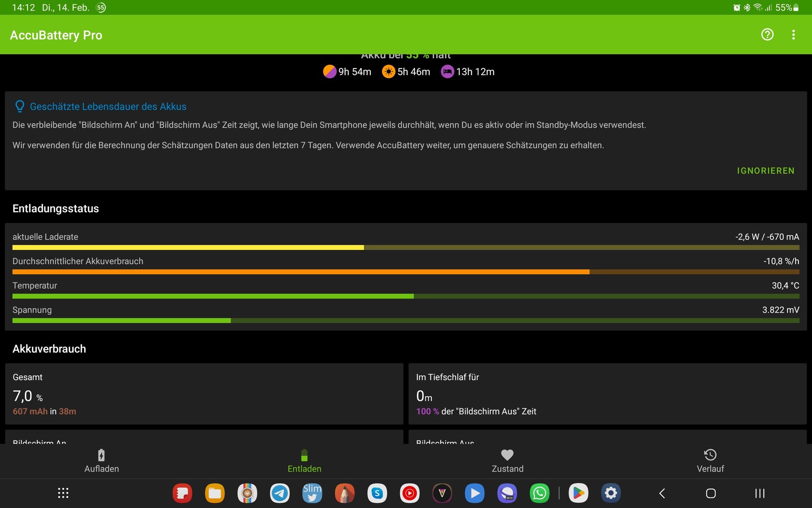812x508 pixels.
Task: Open the Zustand health tab
Action: coord(507,461)
